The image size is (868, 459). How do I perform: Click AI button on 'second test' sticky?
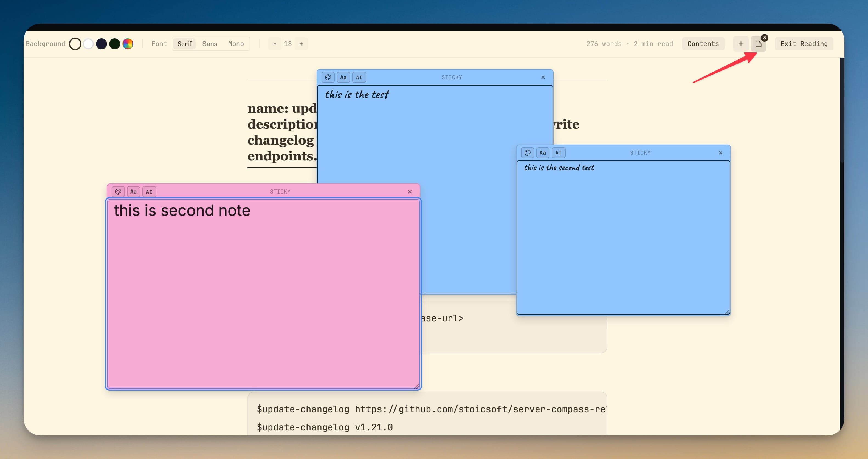tap(558, 152)
